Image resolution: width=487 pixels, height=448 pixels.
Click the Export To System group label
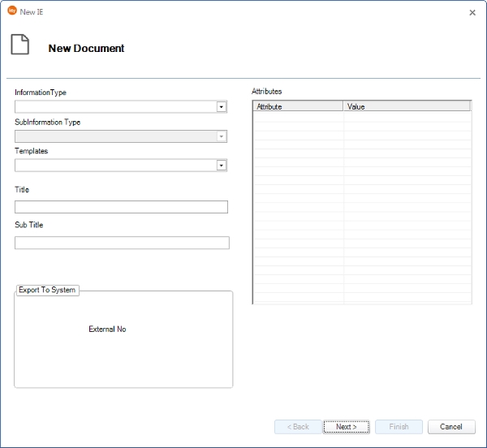(x=47, y=290)
